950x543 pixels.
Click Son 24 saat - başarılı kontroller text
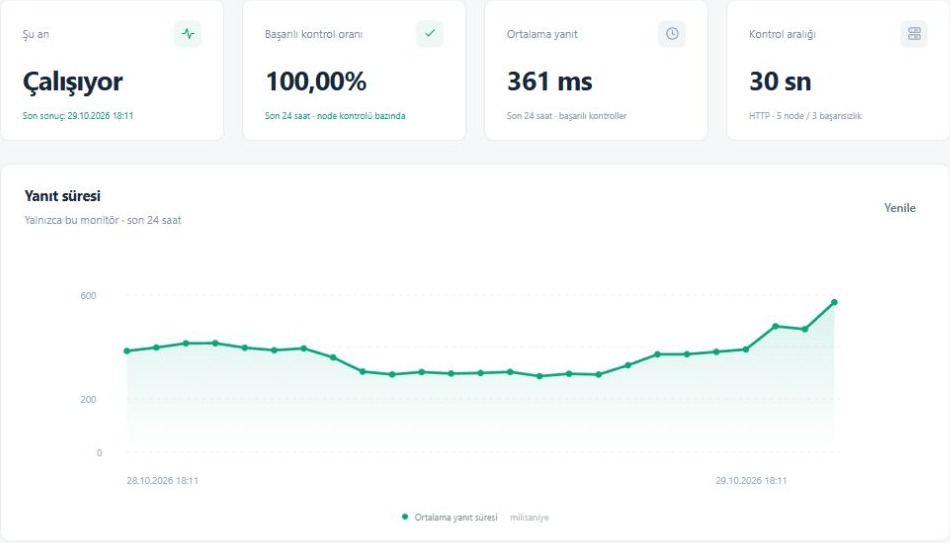(566, 116)
